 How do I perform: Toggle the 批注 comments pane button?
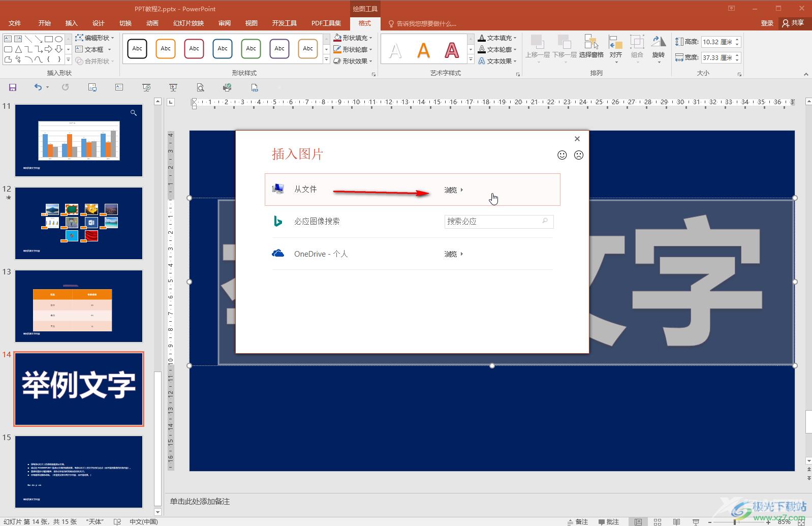[x=609, y=521]
